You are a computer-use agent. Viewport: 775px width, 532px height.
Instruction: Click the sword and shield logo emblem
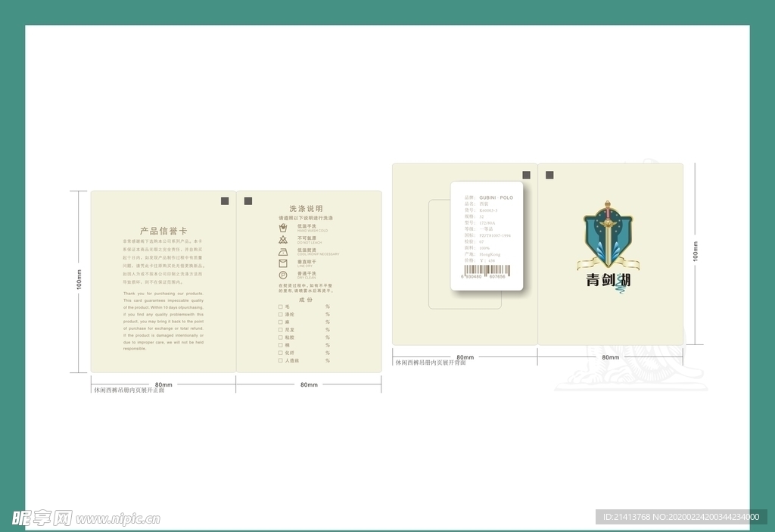[x=608, y=235]
